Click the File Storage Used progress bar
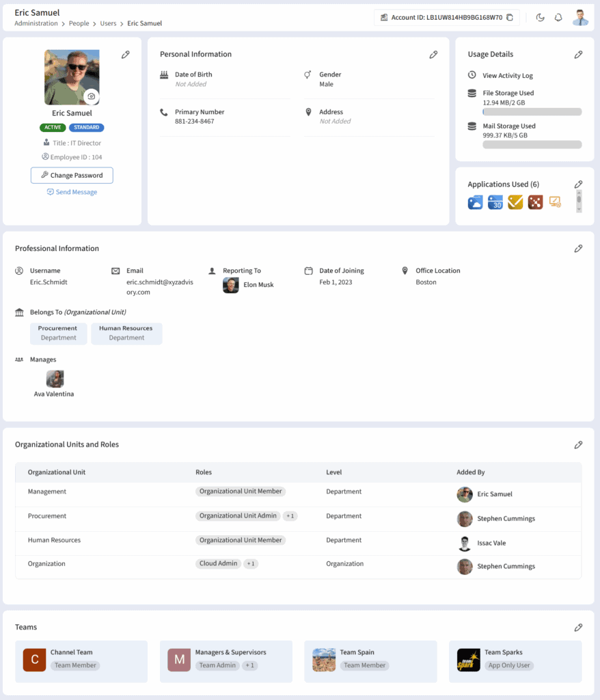 532,111
